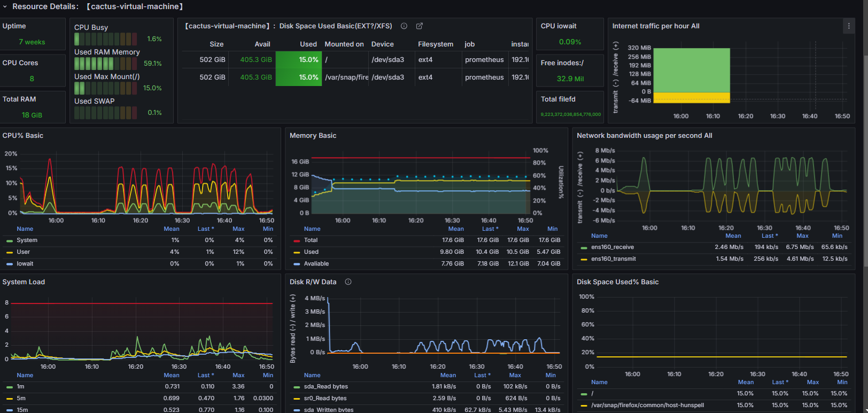Click the Used SWAP bar gauge
Viewport: 868px width, 413px height.
coord(106,113)
